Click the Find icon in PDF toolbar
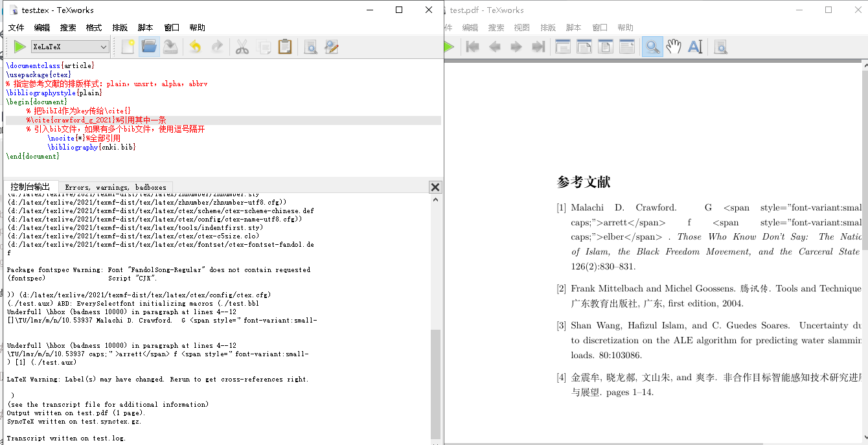The height and width of the screenshot is (445, 868). pyautogui.click(x=720, y=47)
